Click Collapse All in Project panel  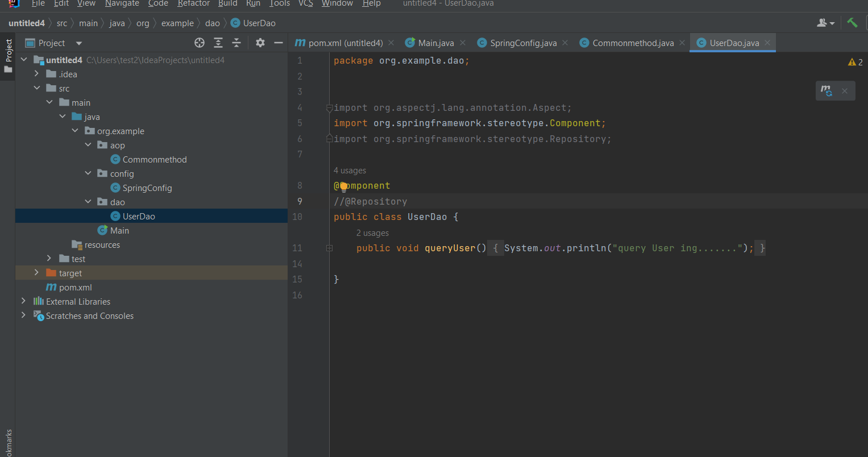(x=236, y=43)
